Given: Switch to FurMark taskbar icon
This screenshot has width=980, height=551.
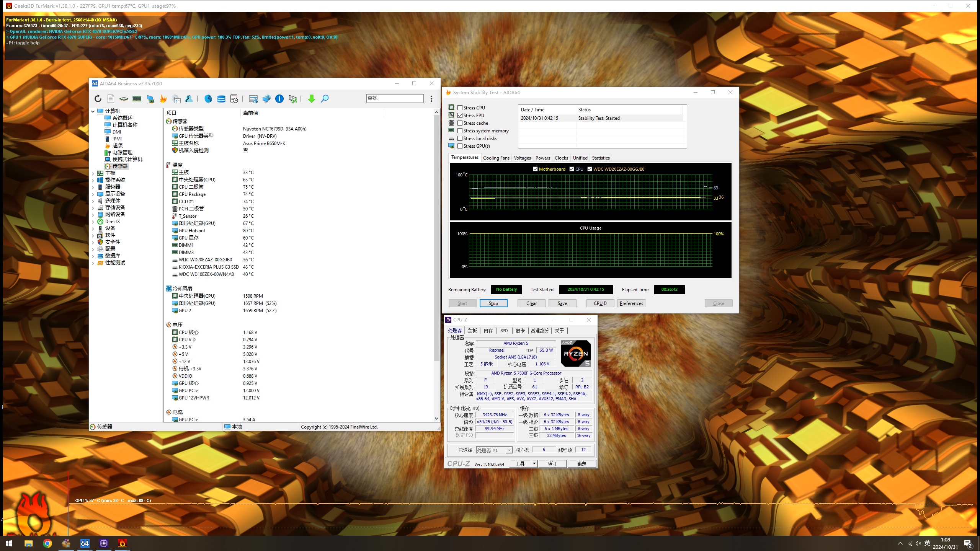Looking at the screenshot, I should (122, 543).
